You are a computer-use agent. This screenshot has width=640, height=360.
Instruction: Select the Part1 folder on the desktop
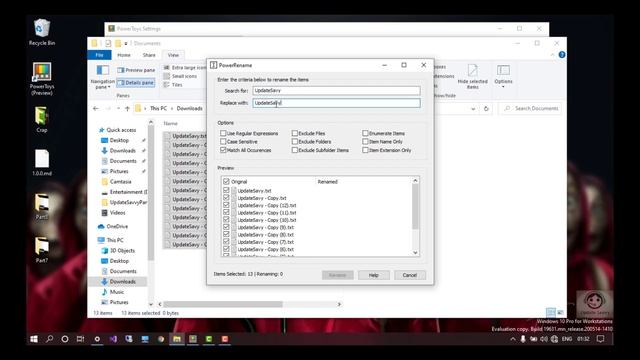coord(42,207)
